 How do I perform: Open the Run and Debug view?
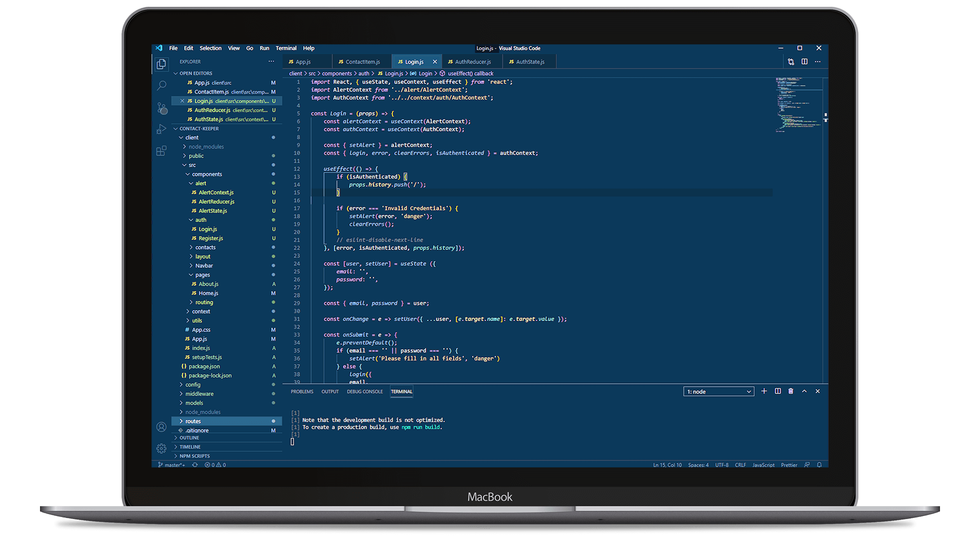(161, 129)
